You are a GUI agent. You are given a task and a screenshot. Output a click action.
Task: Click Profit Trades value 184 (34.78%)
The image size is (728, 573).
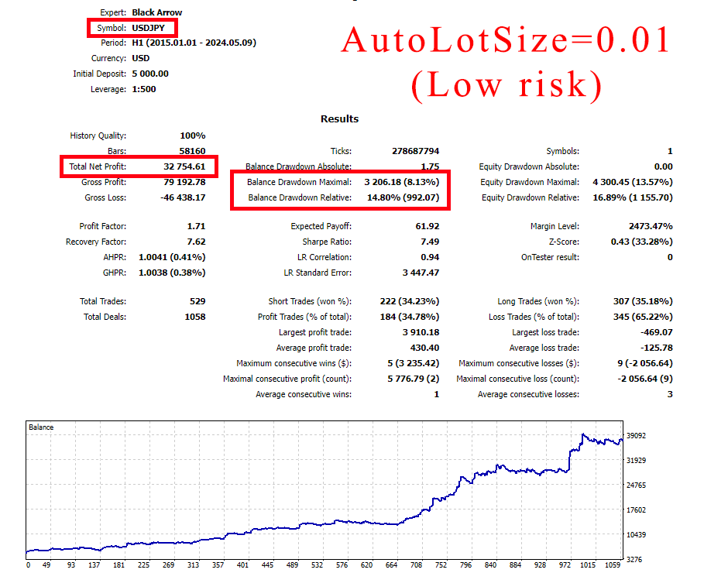(x=410, y=317)
